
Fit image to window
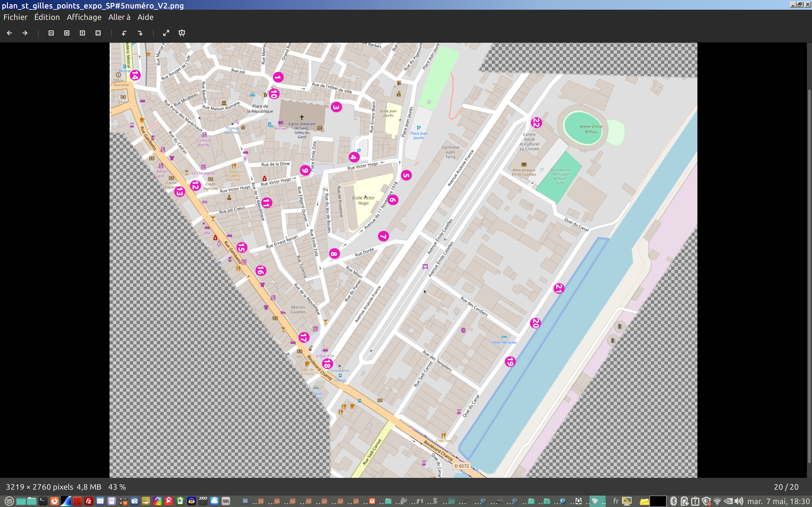coord(98,33)
